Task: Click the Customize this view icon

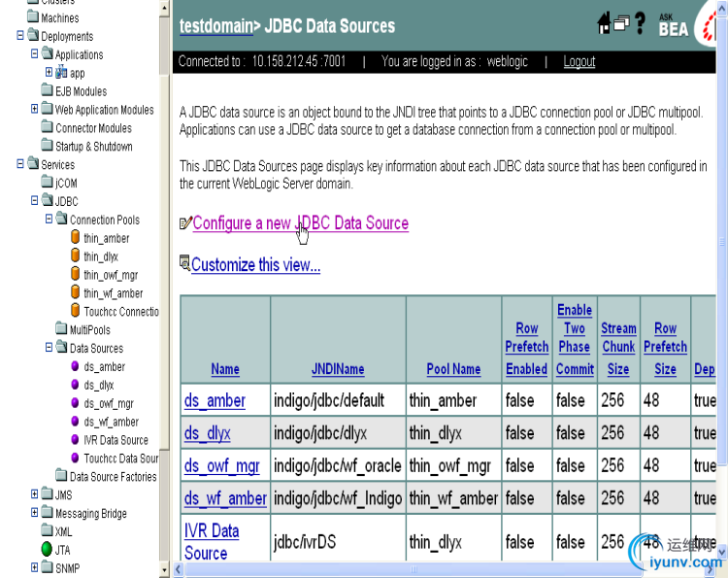Action: [x=184, y=263]
